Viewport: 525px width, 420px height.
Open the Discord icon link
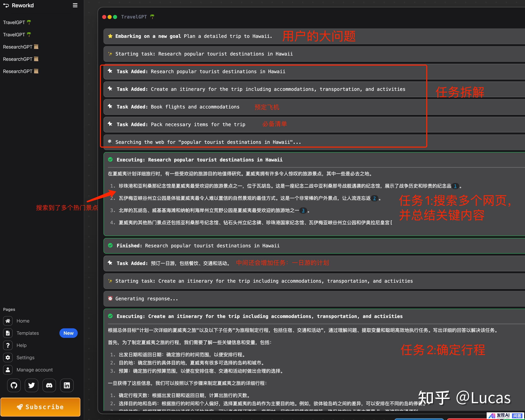(x=49, y=385)
